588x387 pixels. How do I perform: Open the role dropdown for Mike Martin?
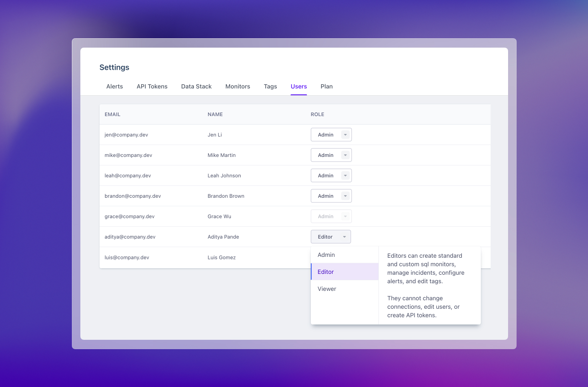tap(331, 155)
